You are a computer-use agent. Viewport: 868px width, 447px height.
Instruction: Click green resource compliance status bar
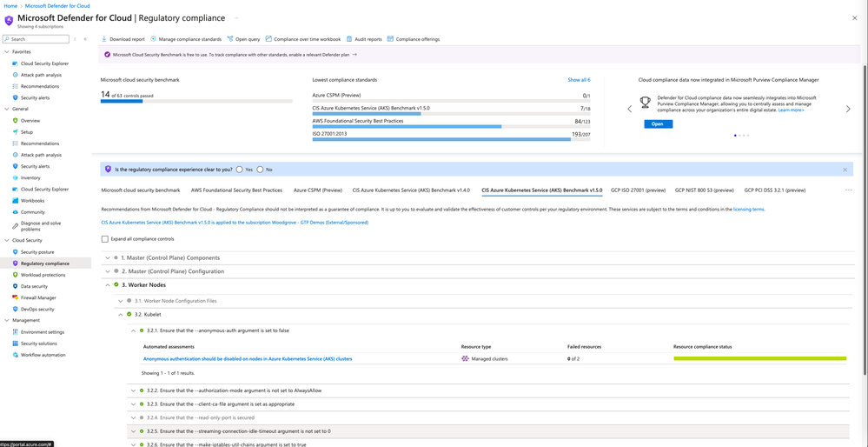coord(760,359)
